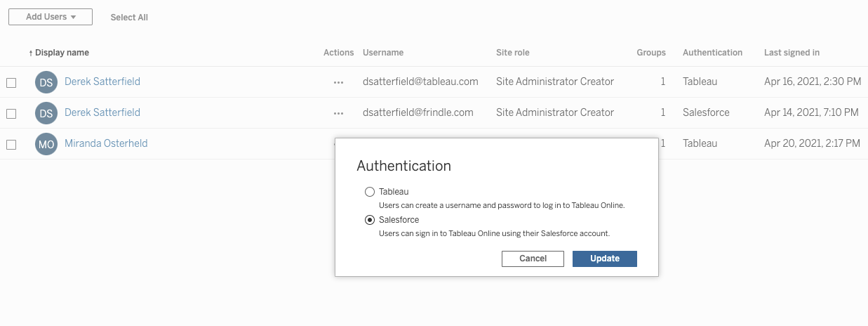Screen dimensions: 868x326
Task: Open the Miranda Osterheld user link
Action: pyautogui.click(x=106, y=143)
